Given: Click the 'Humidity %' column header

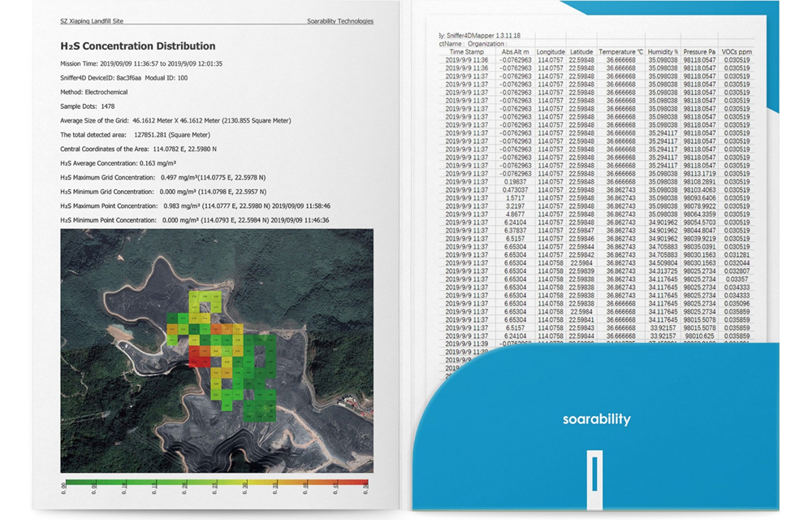Looking at the screenshot, I should [663, 52].
